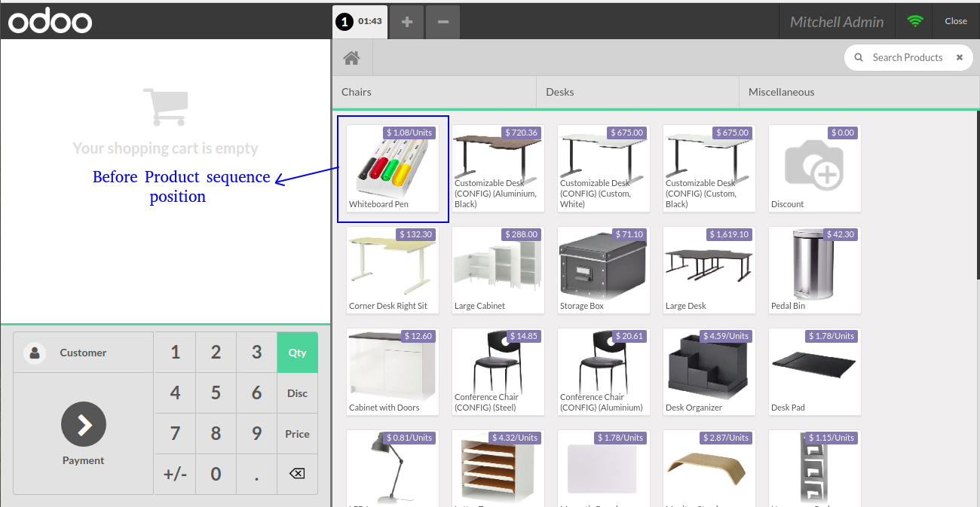This screenshot has height=507, width=980.
Task: Add Pedal Bin to cart
Action: tap(815, 270)
